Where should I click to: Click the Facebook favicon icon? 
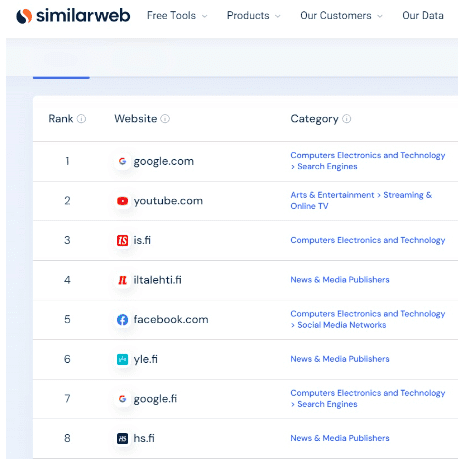pos(122,320)
